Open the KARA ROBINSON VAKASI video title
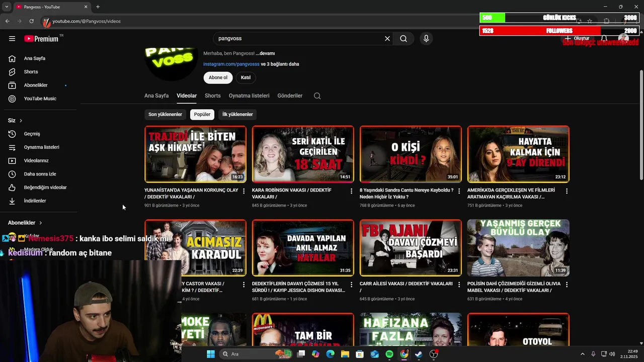644x362 pixels. tap(292, 194)
